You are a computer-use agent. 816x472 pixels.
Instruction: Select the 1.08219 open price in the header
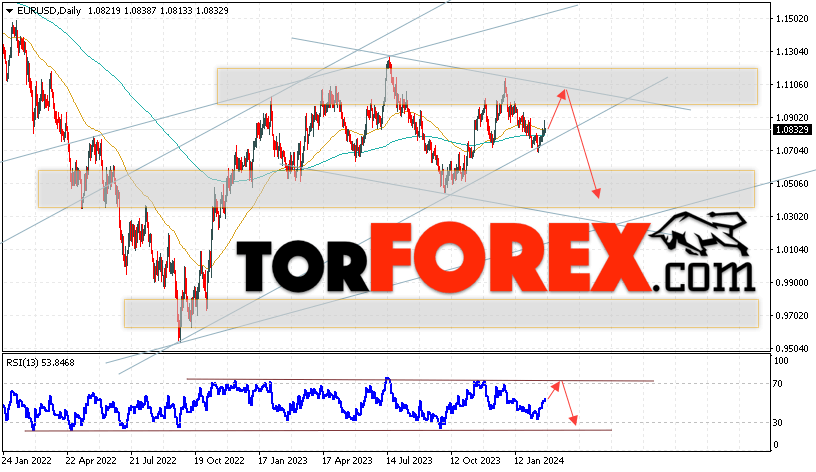104,10
